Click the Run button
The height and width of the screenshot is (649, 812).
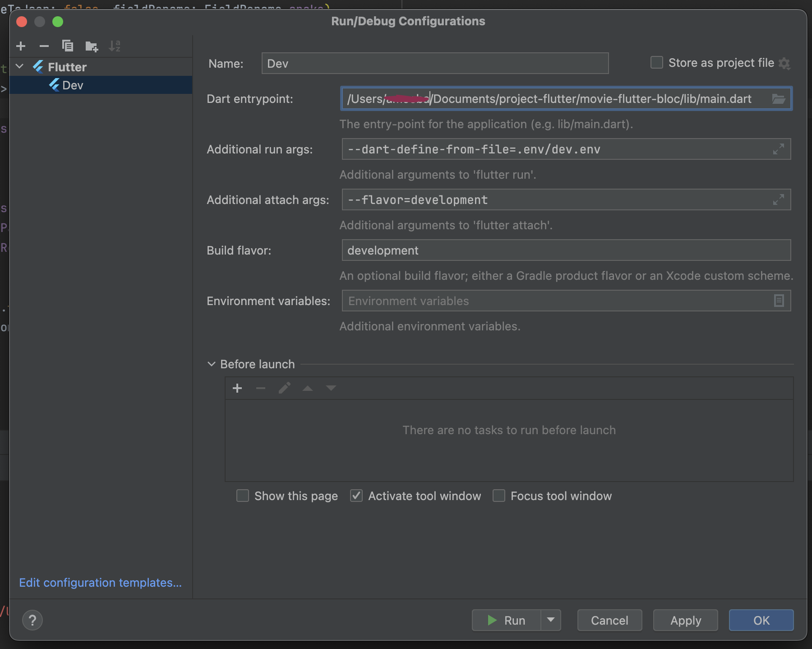pos(506,620)
